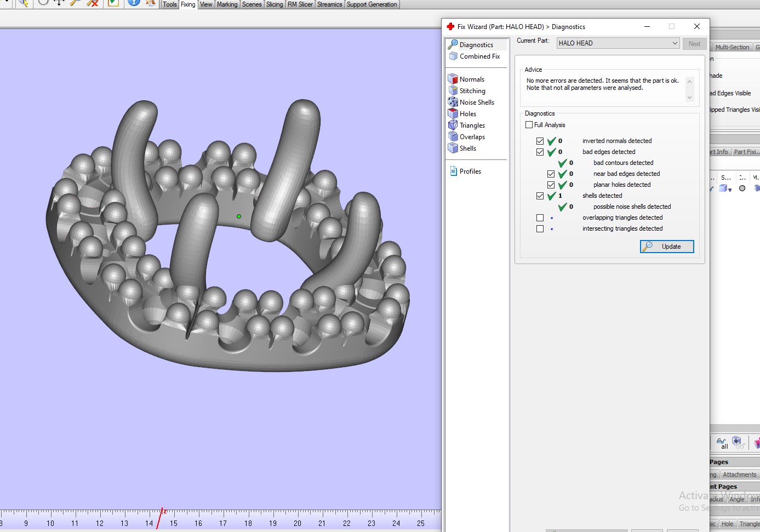The height and width of the screenshot is (532, 760).
Task: Enable the Full Analysis checkbox
Action: (529, 125)
